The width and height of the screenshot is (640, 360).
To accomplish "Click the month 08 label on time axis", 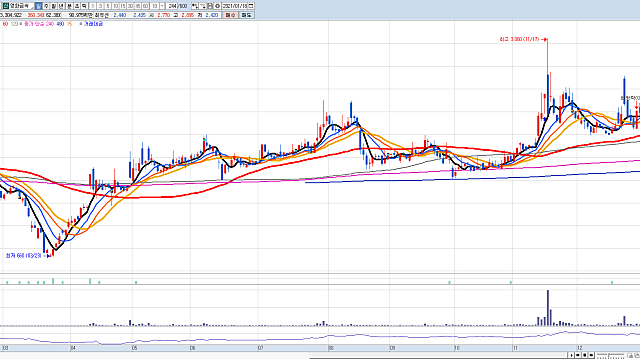I will tap(331, 348).
